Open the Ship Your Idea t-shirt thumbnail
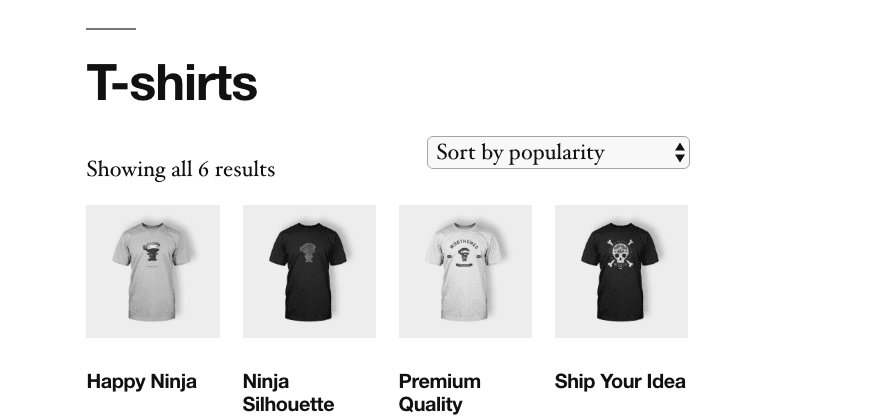Image resolution: width=880 pixels, height=418 pixels. click(621, 271)
